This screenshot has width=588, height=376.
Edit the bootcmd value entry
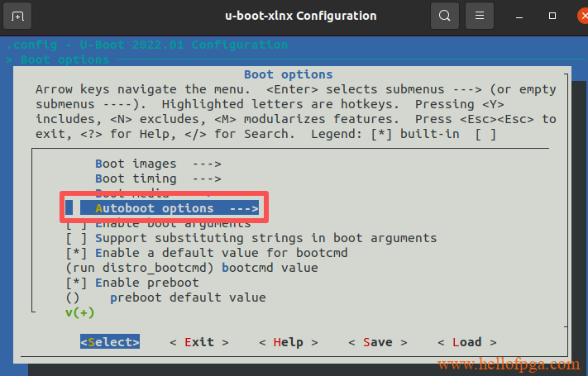(190, 268)
